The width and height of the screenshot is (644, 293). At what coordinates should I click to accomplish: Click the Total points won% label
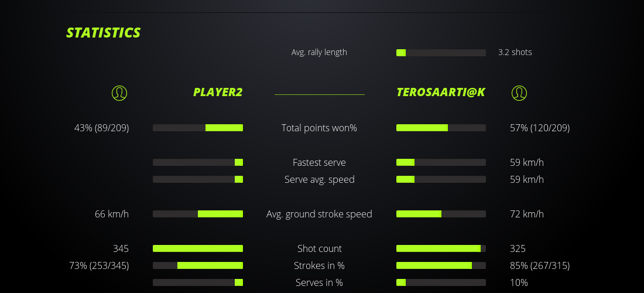click(x=319, y=128)
